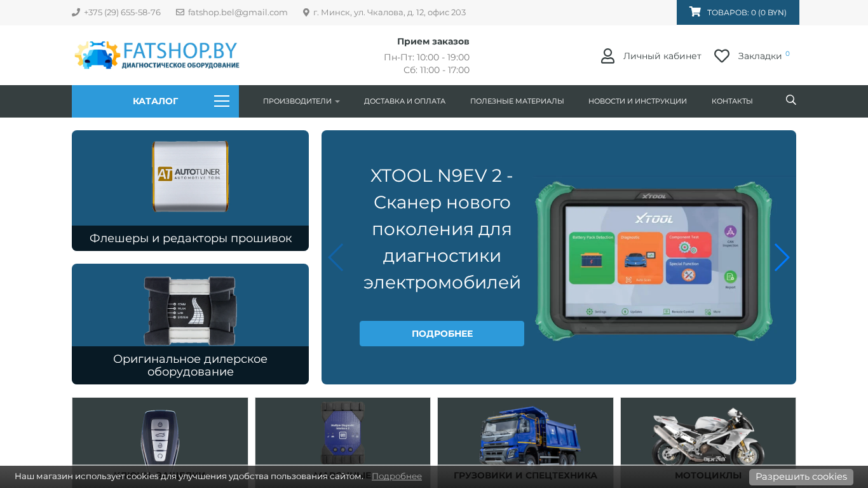The width and height of the screenshot is (868, 488).
Task: Open the motorcycle category card
Action: click(x=708, y=443)
